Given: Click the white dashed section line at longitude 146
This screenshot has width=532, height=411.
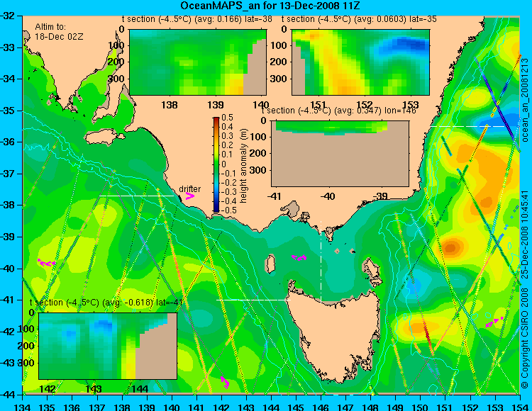Looking at the screenshot, I should [x=321, y=261].
